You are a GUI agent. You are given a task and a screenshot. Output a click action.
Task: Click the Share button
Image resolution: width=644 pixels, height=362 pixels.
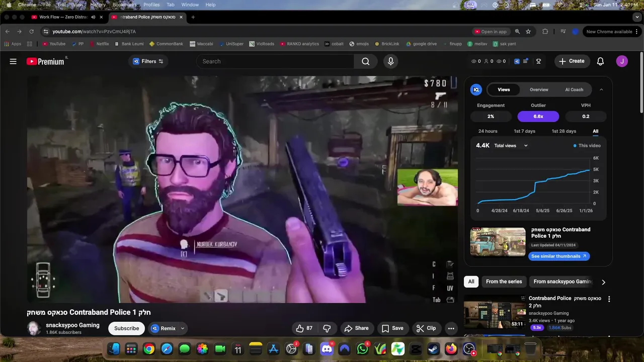tap(357, 328)
